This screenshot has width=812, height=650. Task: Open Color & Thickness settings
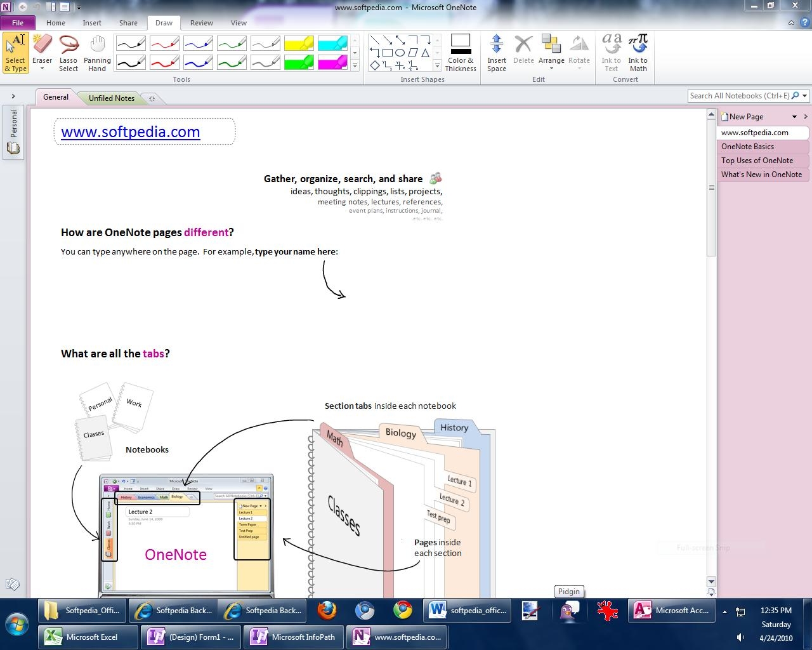[461, 52]
